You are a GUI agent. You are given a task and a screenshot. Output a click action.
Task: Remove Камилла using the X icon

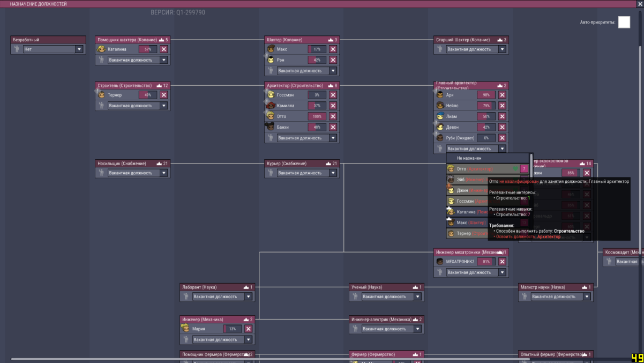coord(333,106)
